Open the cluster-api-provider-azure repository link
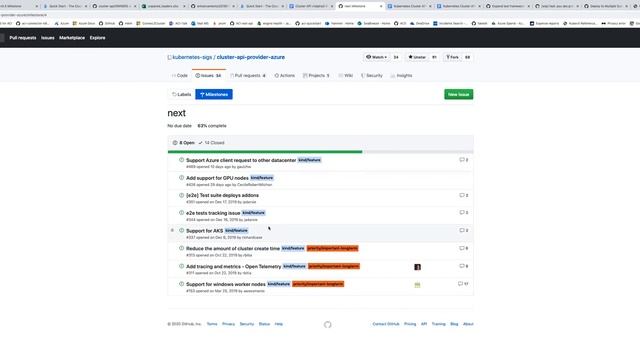 [251, 57]
